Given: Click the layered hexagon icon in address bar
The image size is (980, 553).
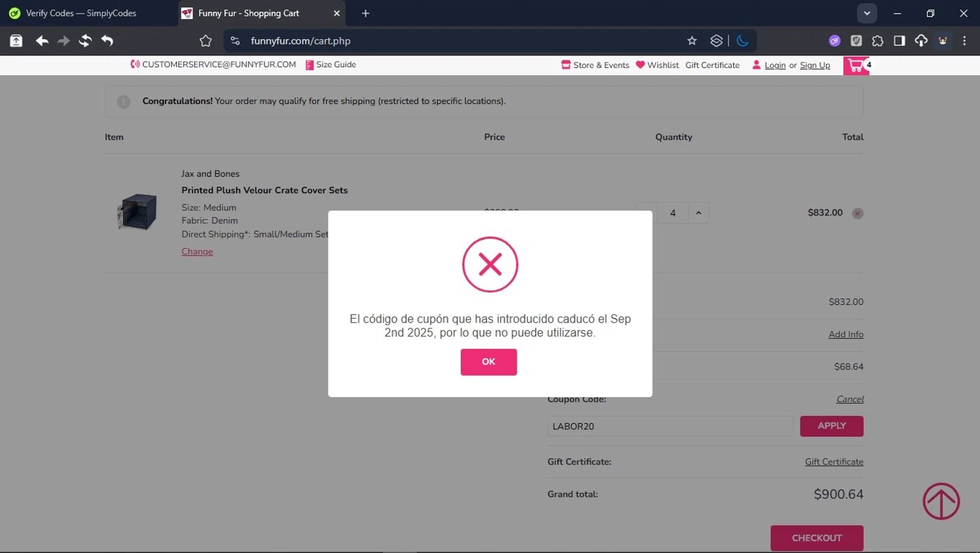Looking at the screenshot, I should (x=716, y=40).
